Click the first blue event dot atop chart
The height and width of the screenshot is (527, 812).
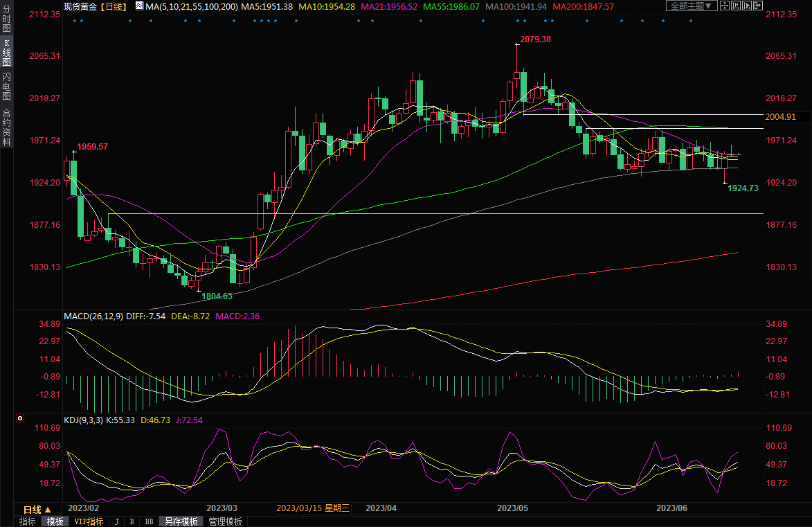pyautogui.click(x=75, y=20)
